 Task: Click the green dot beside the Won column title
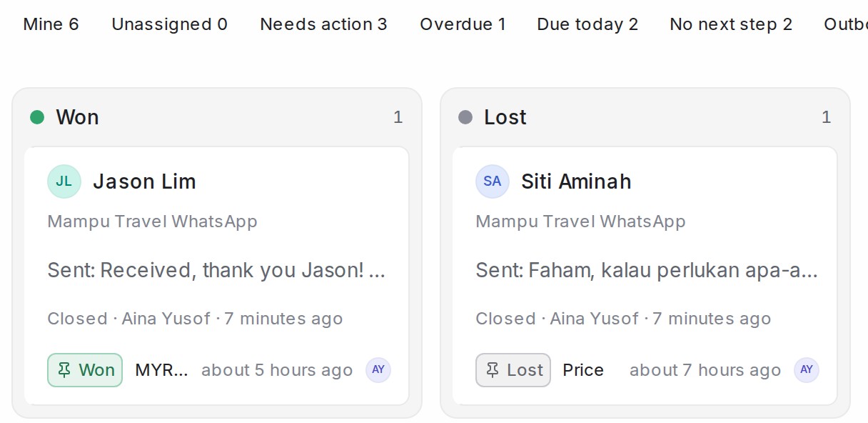(x=37, y=117)
